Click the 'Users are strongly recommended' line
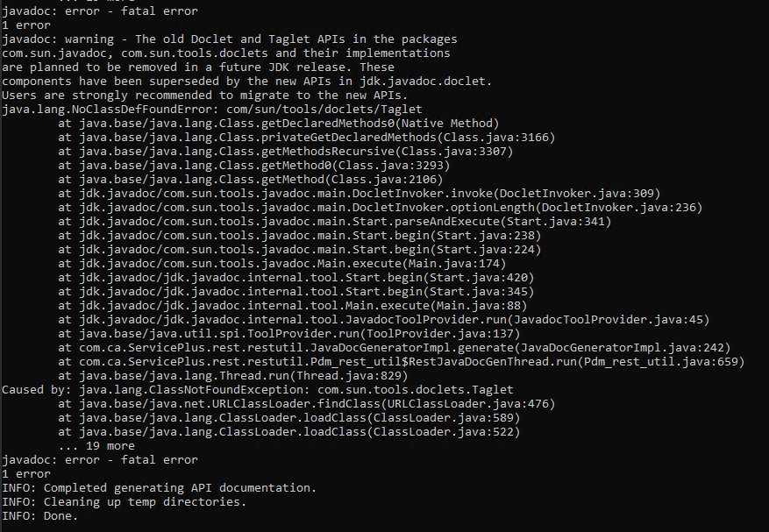769x532 pixels. click(205, 96)
